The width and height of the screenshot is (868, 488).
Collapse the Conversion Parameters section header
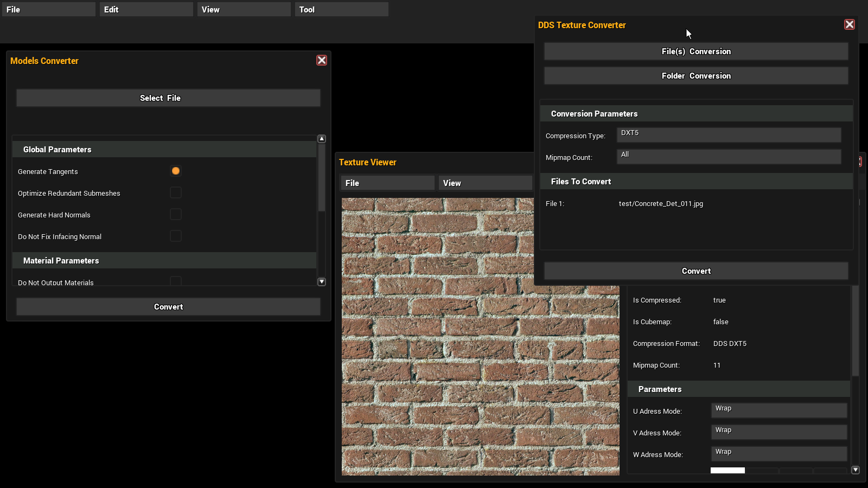(x=697, y=113)
